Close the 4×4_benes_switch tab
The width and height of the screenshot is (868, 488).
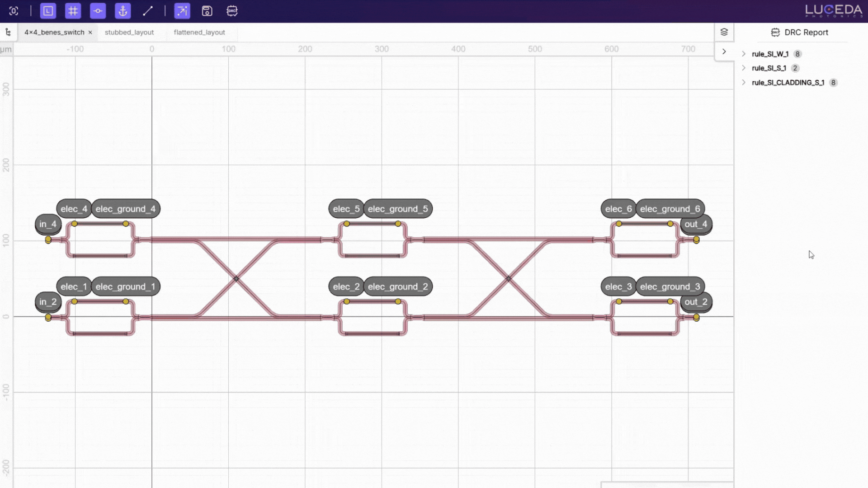pyautogui.click(x=90, y=32)
